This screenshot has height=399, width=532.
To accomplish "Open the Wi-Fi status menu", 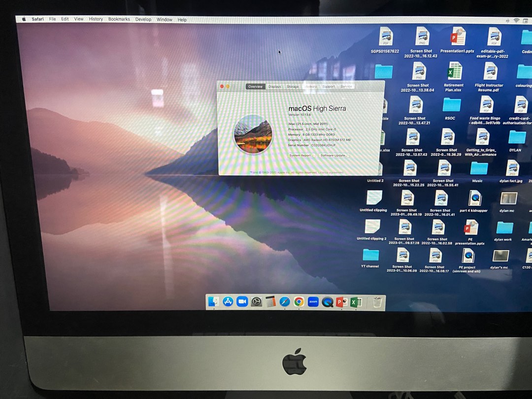I will 515,20.
